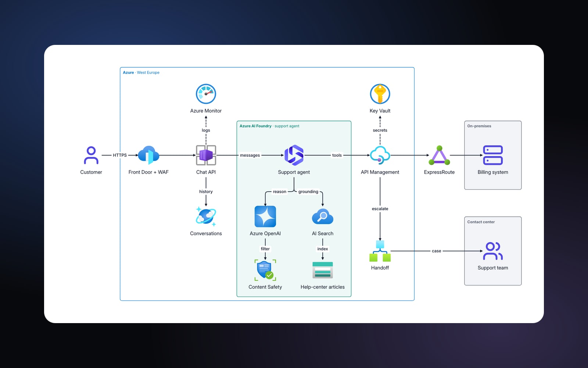
Task: Select the 'reason' connector label
Action: (280, 192)
